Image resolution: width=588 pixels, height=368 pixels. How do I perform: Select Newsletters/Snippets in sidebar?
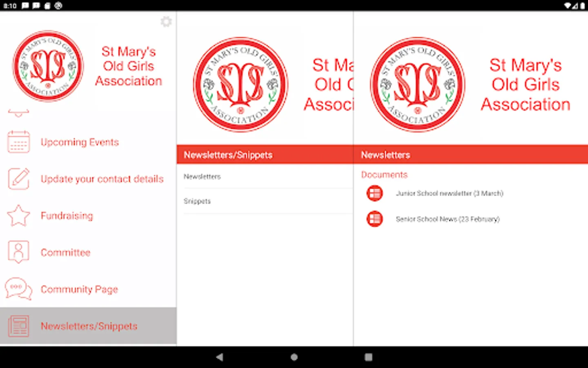point(88,326)
